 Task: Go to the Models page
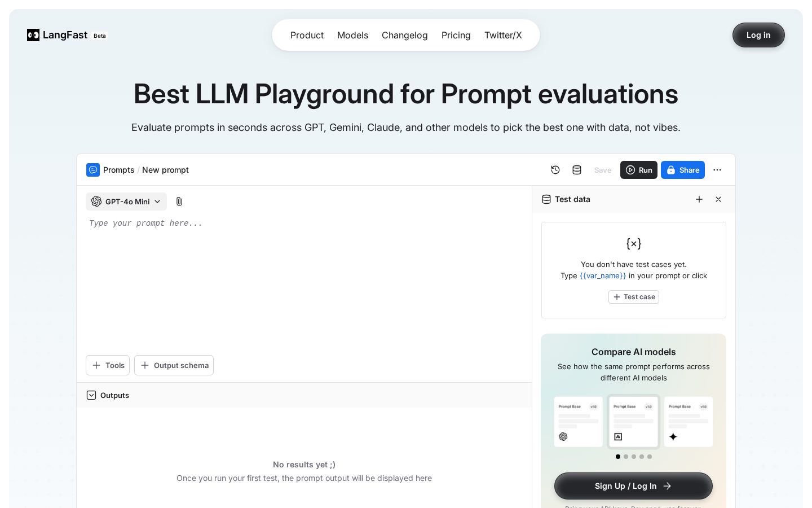pos(352,35)
